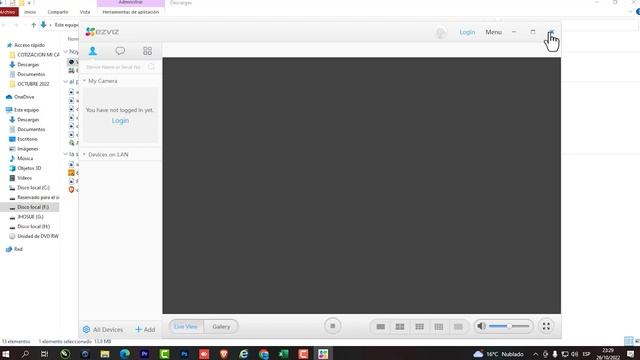The image size is (640, 360).
Task: Collapse the 'hoy' group in Explorer file list
Action: pos(66,52)
